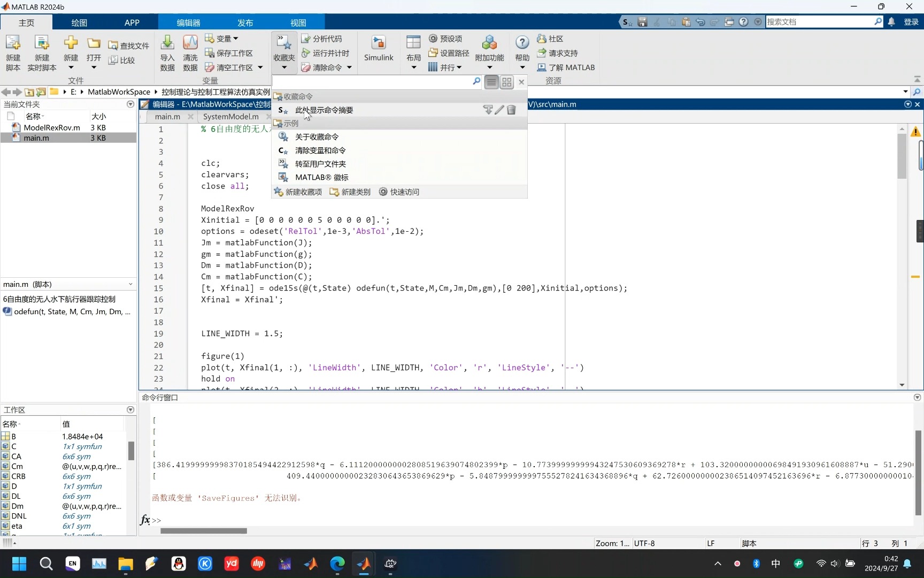Click the command window horizontal scrollbar
The width and height of the screenshot is (924, 578).
[x=204, y=531]
